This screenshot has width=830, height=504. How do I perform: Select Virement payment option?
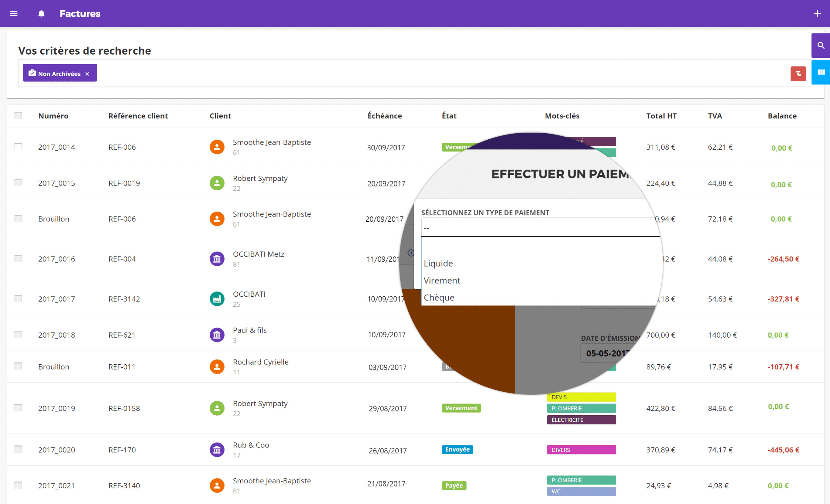click(x=442, y=281)
